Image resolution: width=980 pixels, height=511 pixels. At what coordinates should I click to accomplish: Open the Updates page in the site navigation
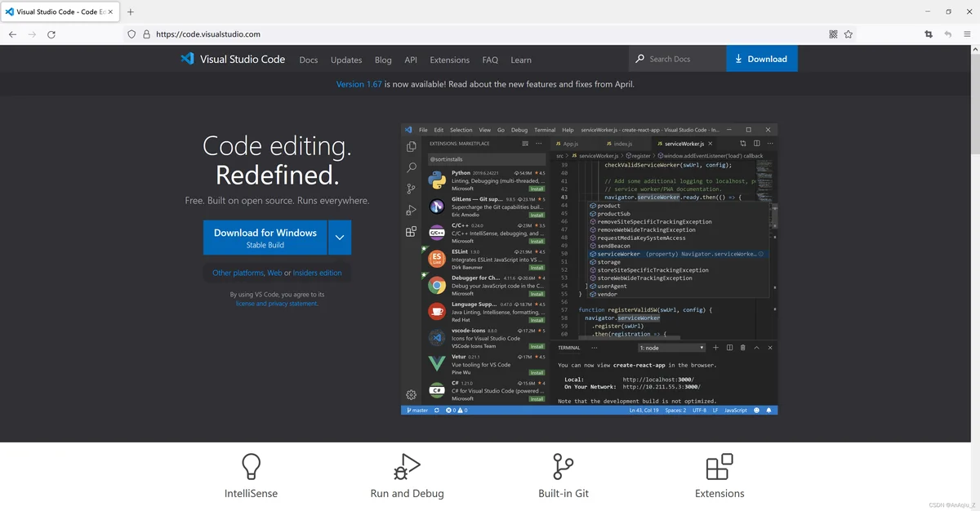346,60
